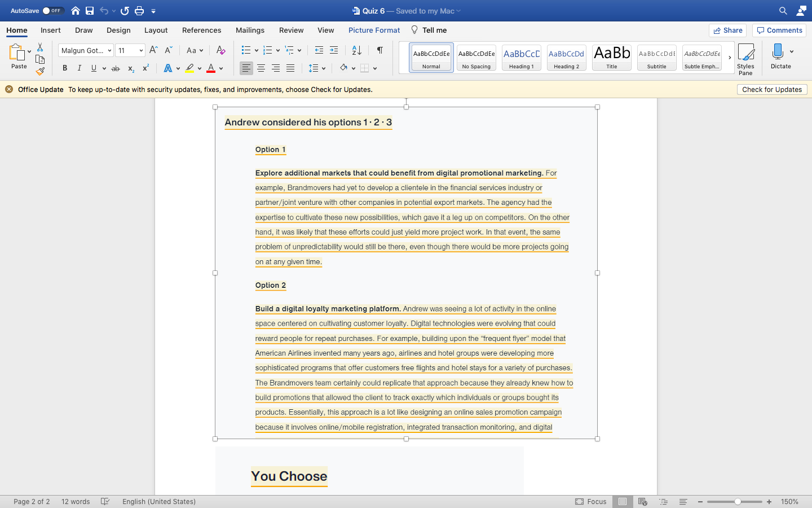812x508 pixels.
Task: Open the Styles Pane
Action: pyautogui.click(x=746, y=56)
